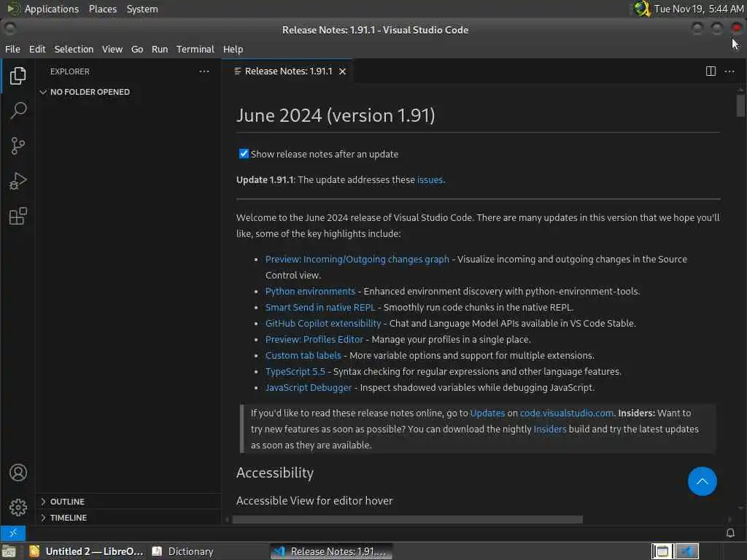The image size is (747, 560).
Task: Open the GitHub Copilot extensibility link
Action: click(x=323, y=323)
